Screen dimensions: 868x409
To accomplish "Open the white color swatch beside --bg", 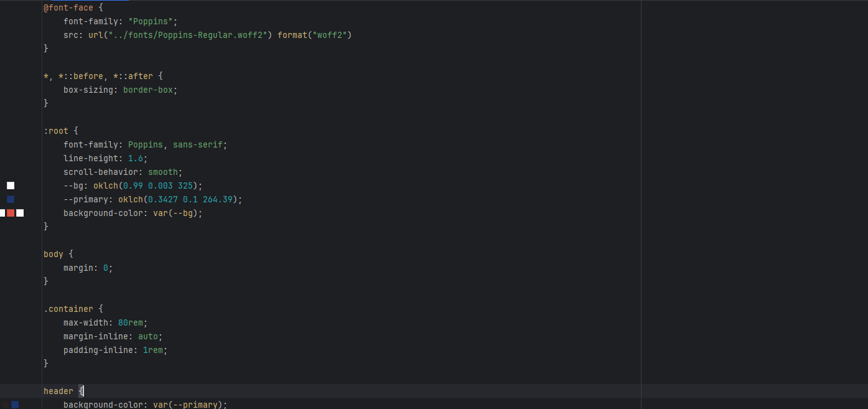I will (x=11, y=186).
